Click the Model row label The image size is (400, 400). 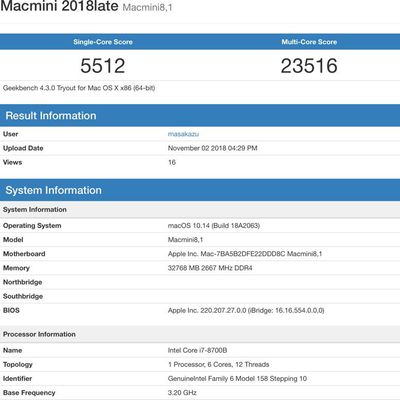point(13,240)
